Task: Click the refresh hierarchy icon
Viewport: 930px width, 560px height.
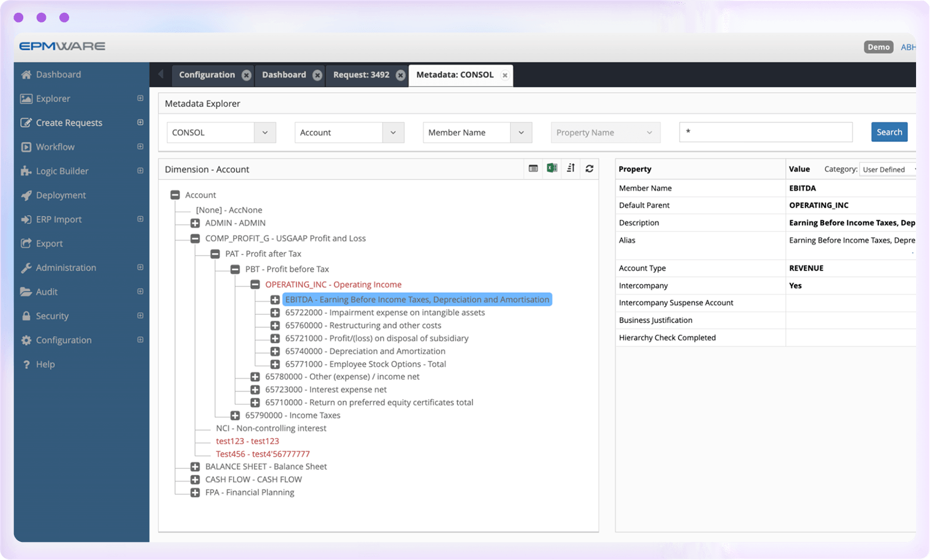Action: click(x=589, y=168)
